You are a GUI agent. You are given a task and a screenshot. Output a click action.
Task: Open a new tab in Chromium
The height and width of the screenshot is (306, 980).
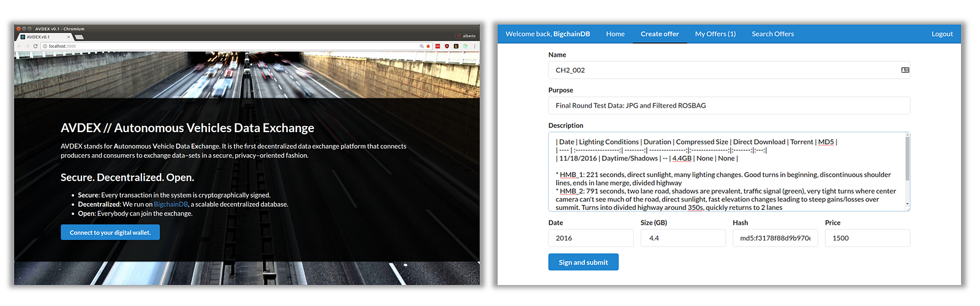(79, 37)
